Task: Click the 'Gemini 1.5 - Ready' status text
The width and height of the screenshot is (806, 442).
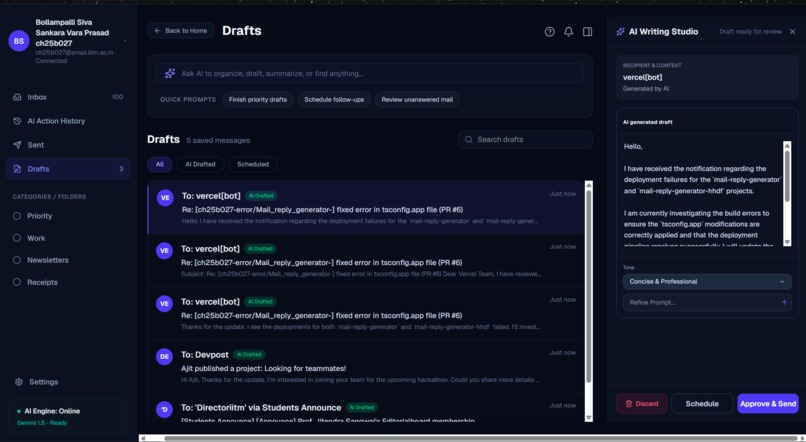Action: 42,423
